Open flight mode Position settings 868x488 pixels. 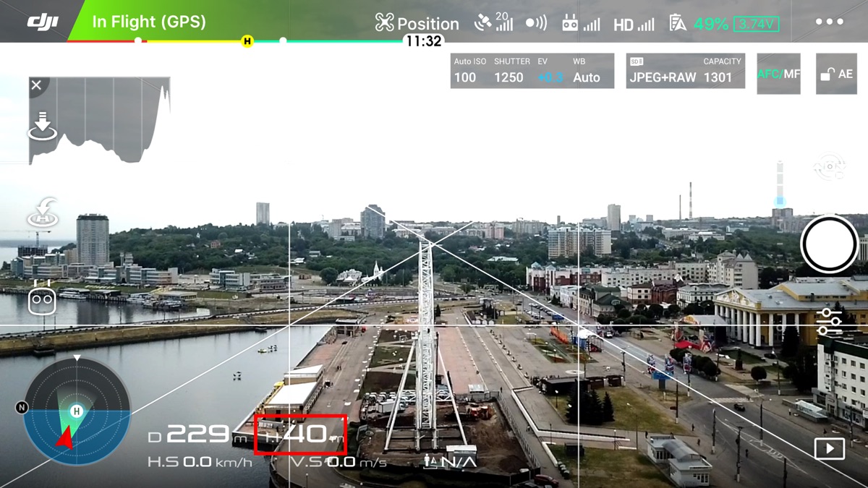coord(417,24)
